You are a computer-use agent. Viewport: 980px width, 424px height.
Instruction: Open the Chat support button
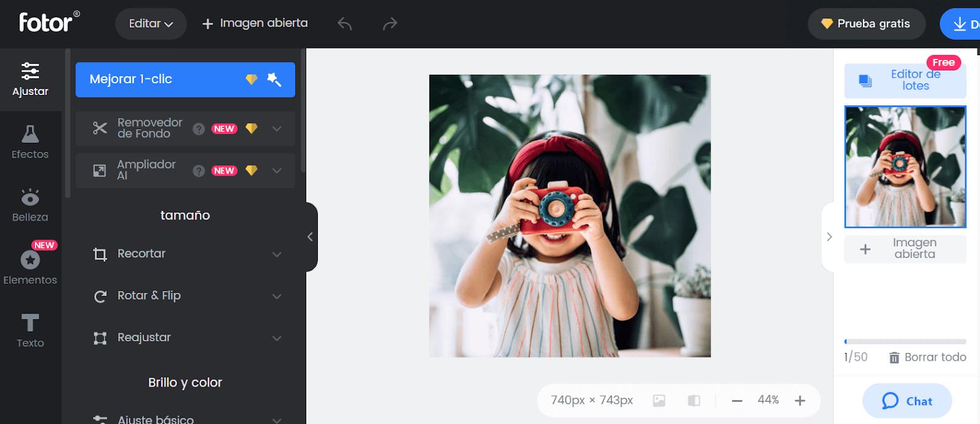coord(907,401)
